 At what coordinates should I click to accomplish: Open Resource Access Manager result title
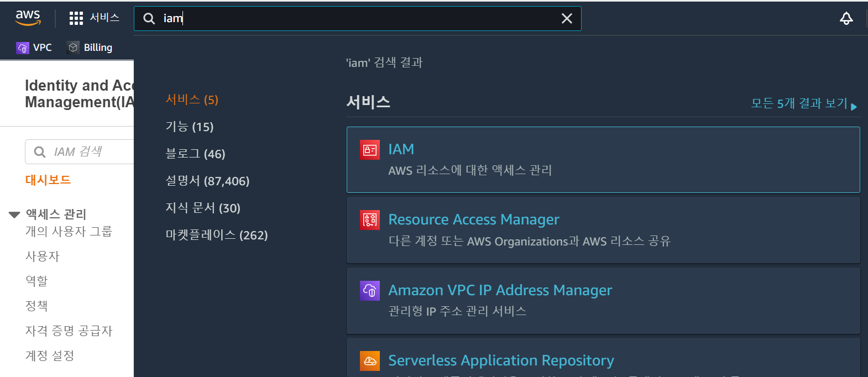(x=474, y=219)
